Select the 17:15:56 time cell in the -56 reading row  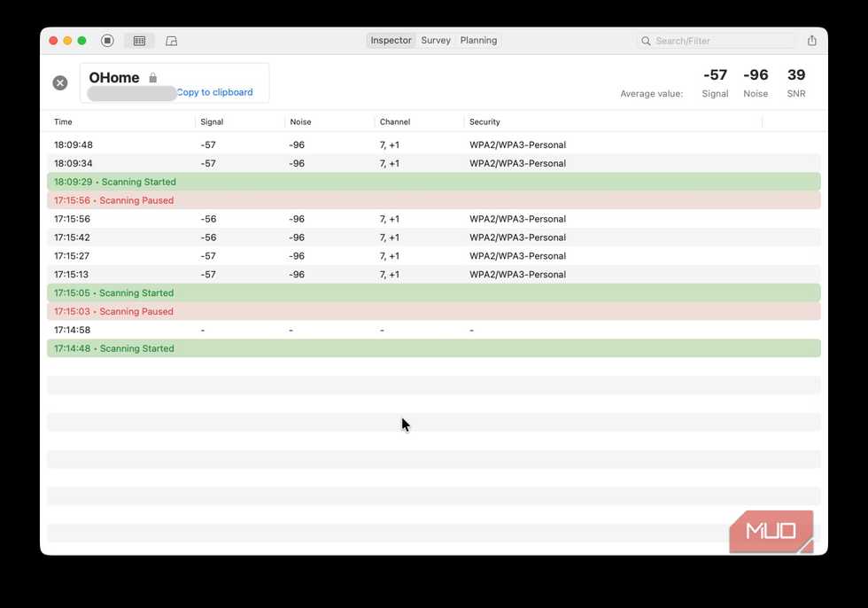tap(72, 219)
